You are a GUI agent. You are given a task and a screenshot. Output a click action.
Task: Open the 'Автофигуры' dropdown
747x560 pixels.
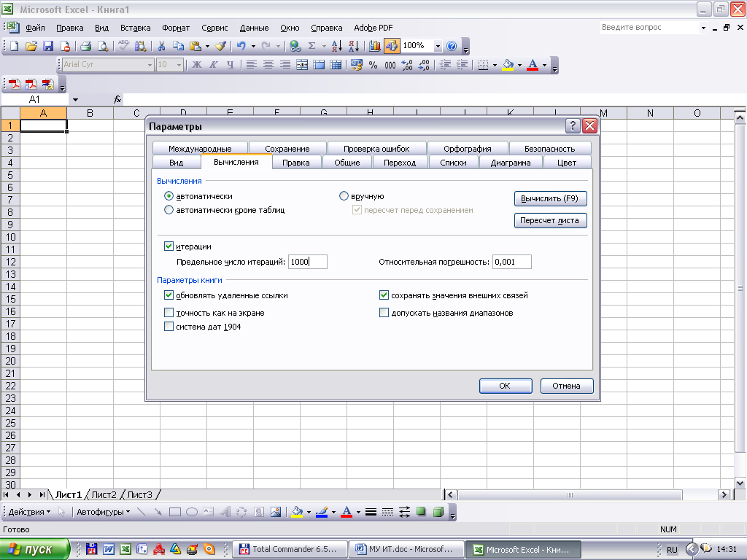pyautogui.click(x=104, y=512)
